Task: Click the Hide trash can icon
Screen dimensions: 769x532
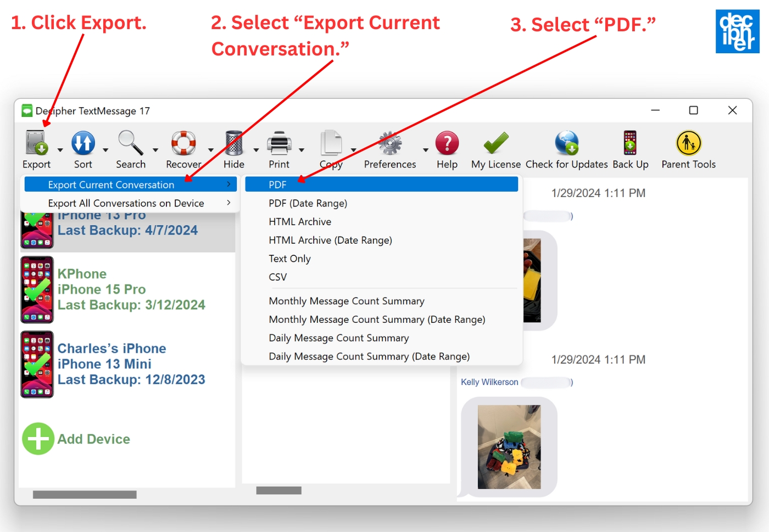Action: tap(233, 144)
